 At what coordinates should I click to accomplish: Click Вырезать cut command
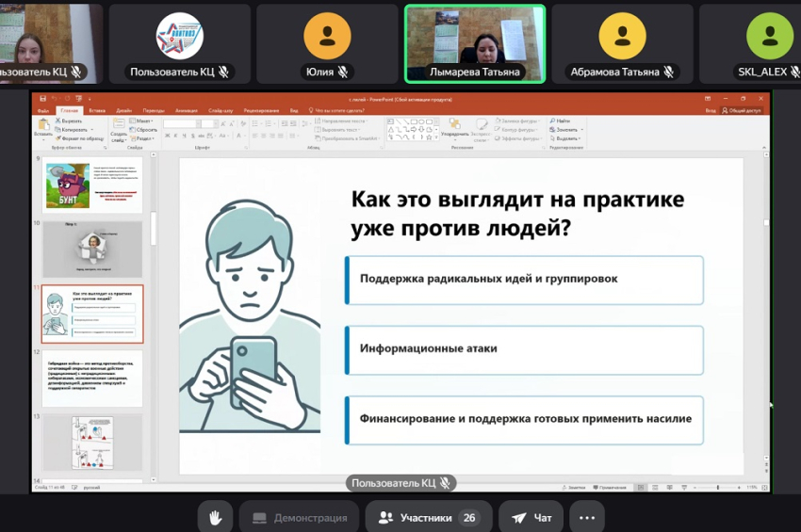(69, 121)
